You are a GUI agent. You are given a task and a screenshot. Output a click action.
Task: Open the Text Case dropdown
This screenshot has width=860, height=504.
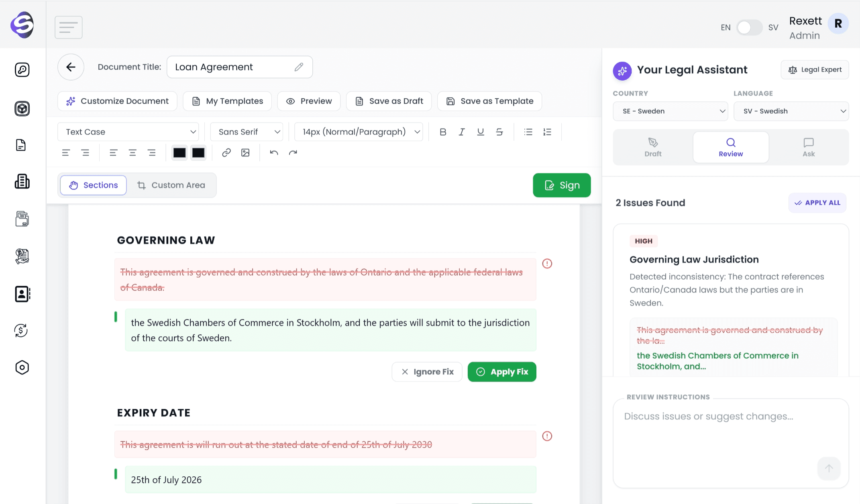click(x=128, y=132)
